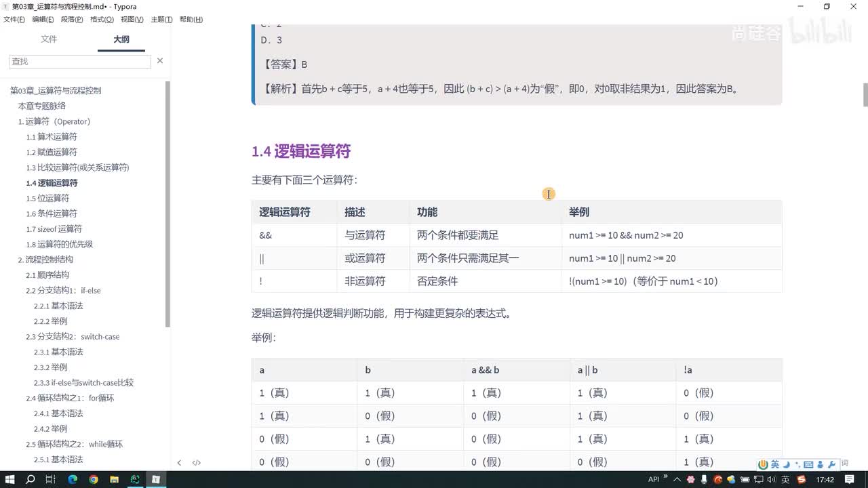Screen dimensions: 868x488
Task: Click the IME wrench settings icon
Action: [831, 464]
